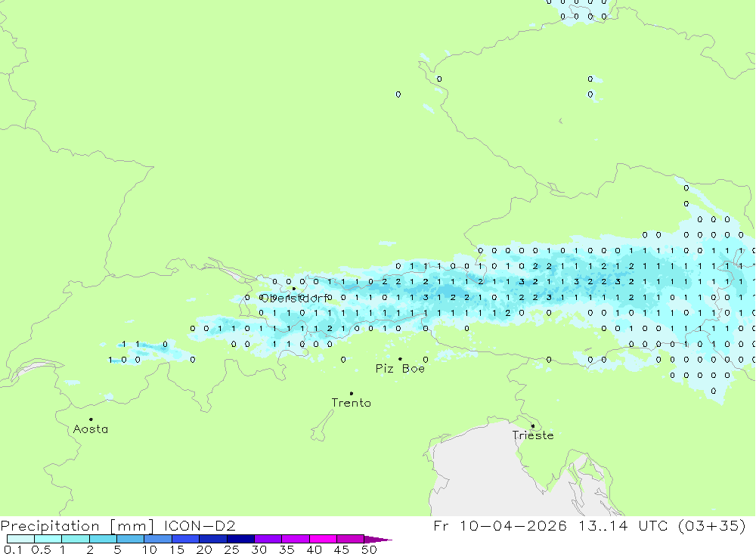
Task: Click the '(03+35)' forecast run text
Action: 711,525
